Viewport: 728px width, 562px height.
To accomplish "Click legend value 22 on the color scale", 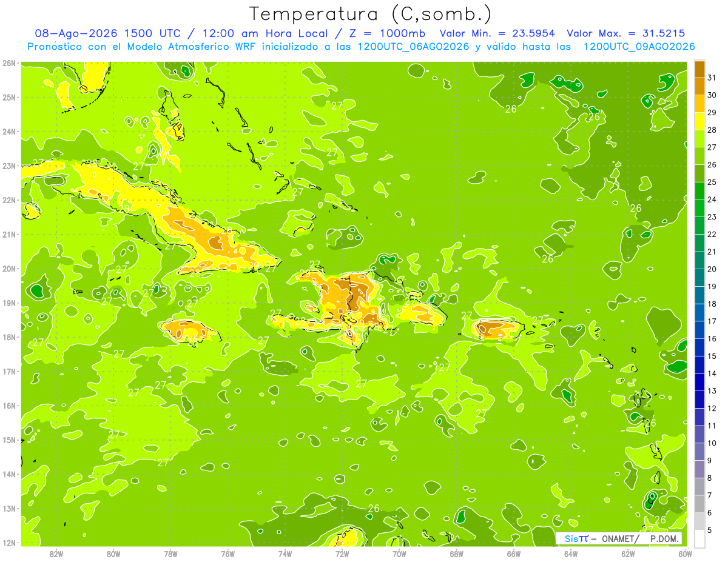I will [712, 234].
